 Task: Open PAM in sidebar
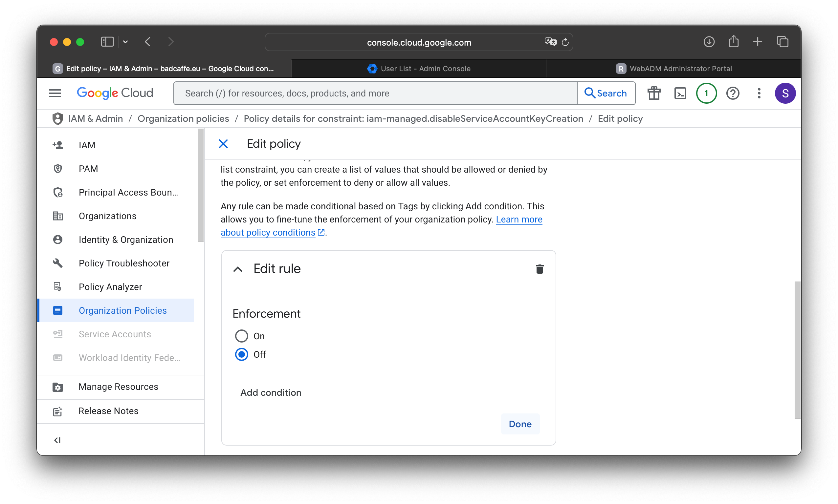(x=116, y=169)
